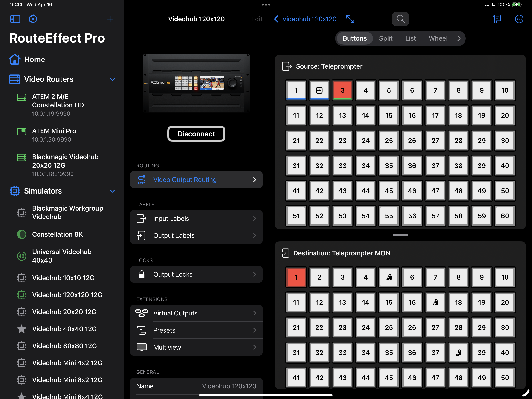Open the presets scroll icon in toolbar
Screen dimensions: 532x399
click(497, 19)
